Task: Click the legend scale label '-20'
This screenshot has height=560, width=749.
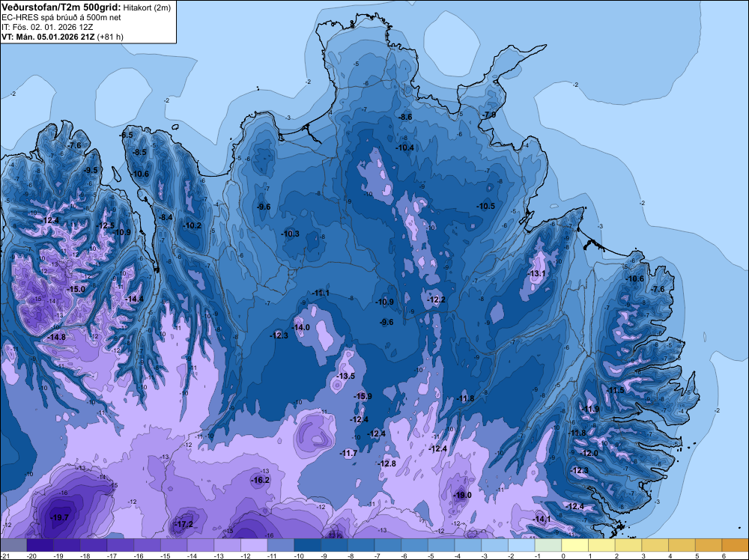Action: coord(31,556)
